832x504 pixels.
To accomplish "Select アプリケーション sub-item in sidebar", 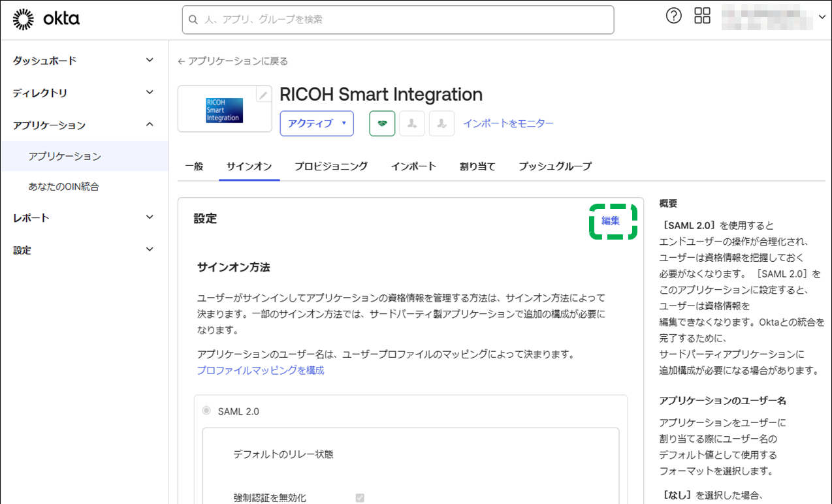I will click(84, 156).
